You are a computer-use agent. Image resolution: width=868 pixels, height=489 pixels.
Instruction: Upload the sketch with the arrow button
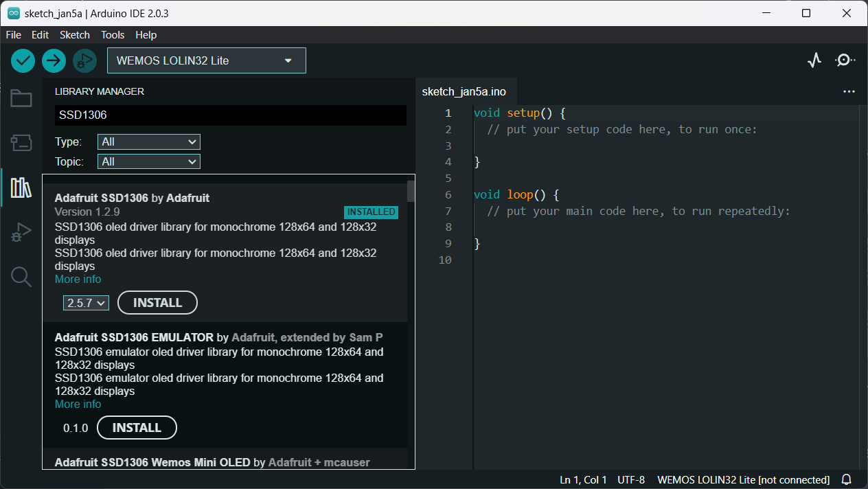click(x=54, y=60)
